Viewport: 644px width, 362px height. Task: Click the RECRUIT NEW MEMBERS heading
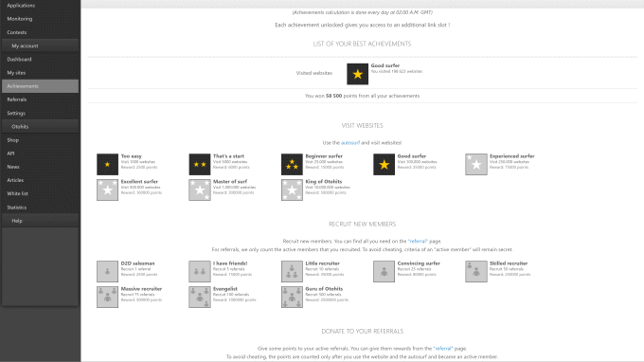point(362,224)
